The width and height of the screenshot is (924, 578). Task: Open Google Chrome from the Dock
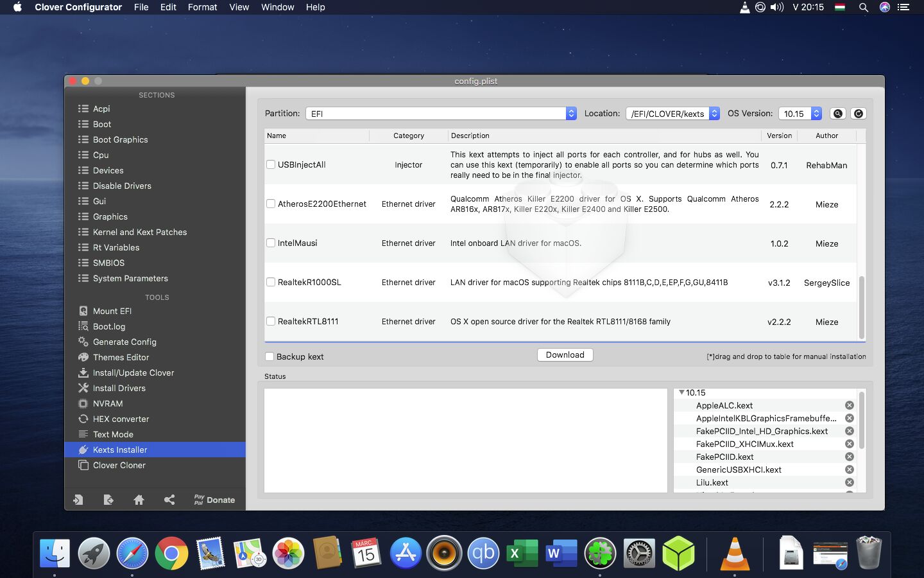coord(171,553)
